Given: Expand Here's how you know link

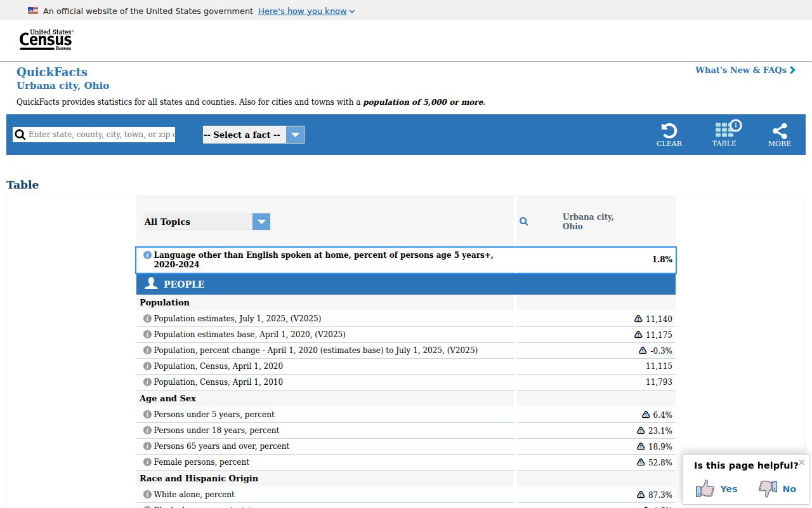Looking at the screenshot, I should (x=306, y=11).
